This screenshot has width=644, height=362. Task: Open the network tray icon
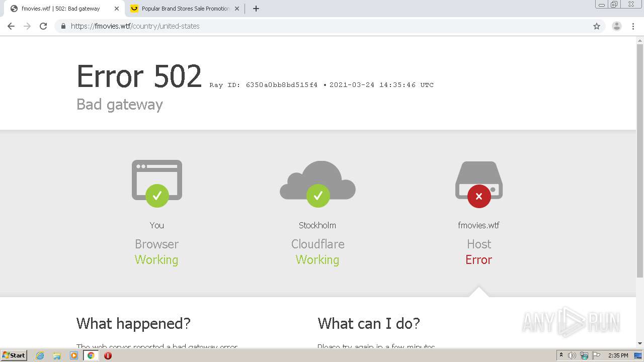[584, 355]
